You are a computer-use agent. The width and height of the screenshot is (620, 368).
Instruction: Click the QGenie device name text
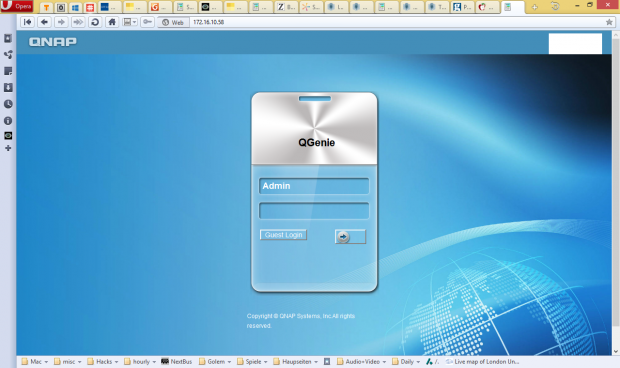(x=316, y=143)
